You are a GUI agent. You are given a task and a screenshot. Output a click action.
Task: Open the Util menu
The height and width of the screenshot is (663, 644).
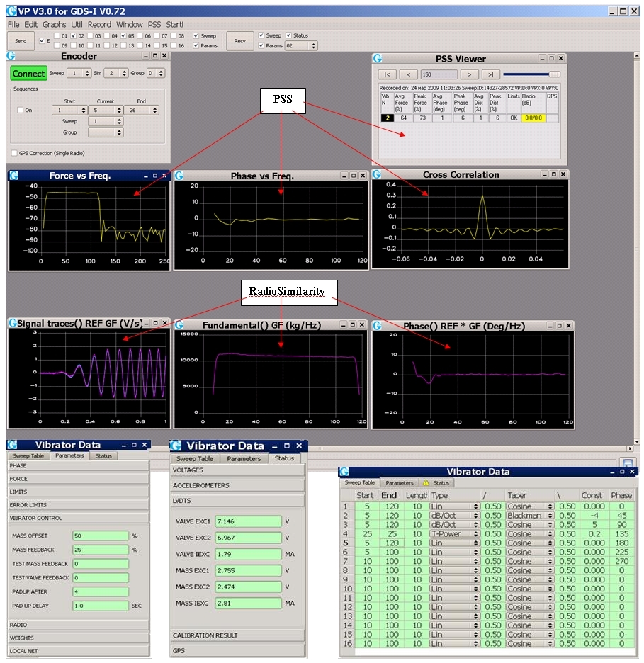pyautogui.click(x=77, y=25)
